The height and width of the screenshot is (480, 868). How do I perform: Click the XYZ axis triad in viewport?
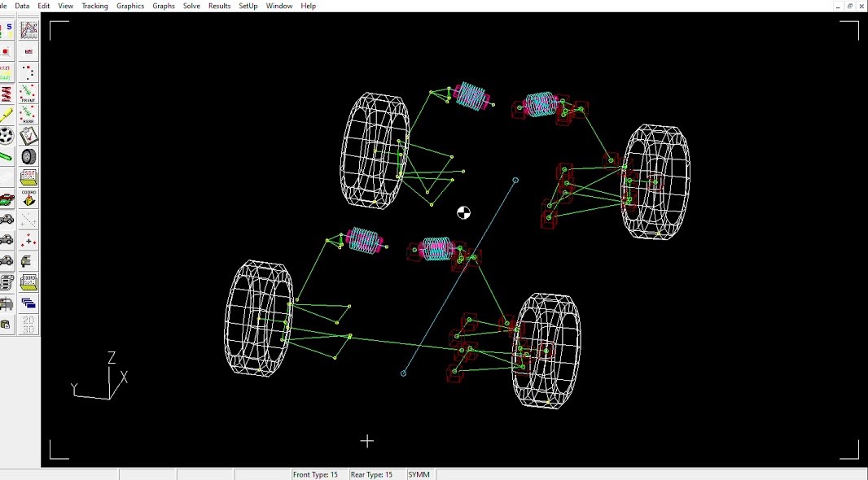pos(100,376)
